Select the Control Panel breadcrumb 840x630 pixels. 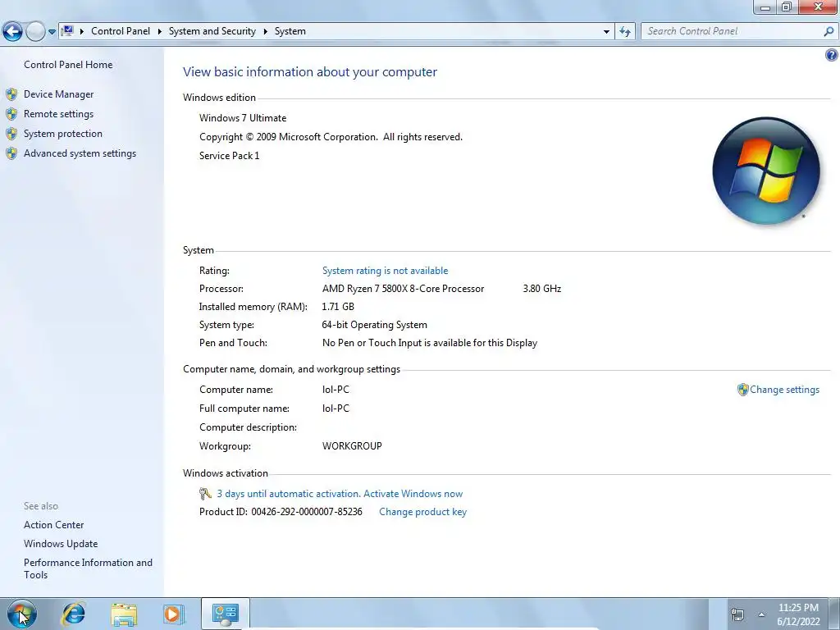(121, 31)
